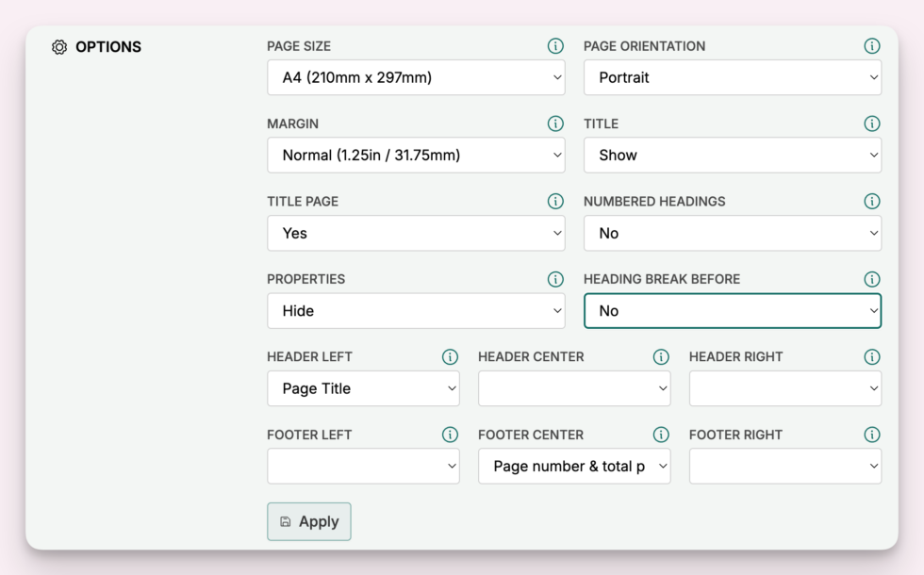Click the HEADER RIGHT label
The width and height of the screenshot is (924, 575).
coord(736,357)
